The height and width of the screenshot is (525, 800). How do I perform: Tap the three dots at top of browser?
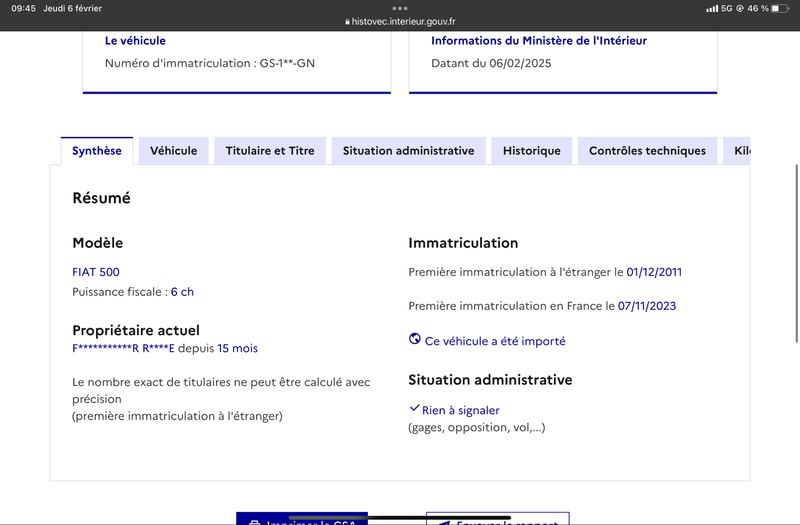click(400, 8)
